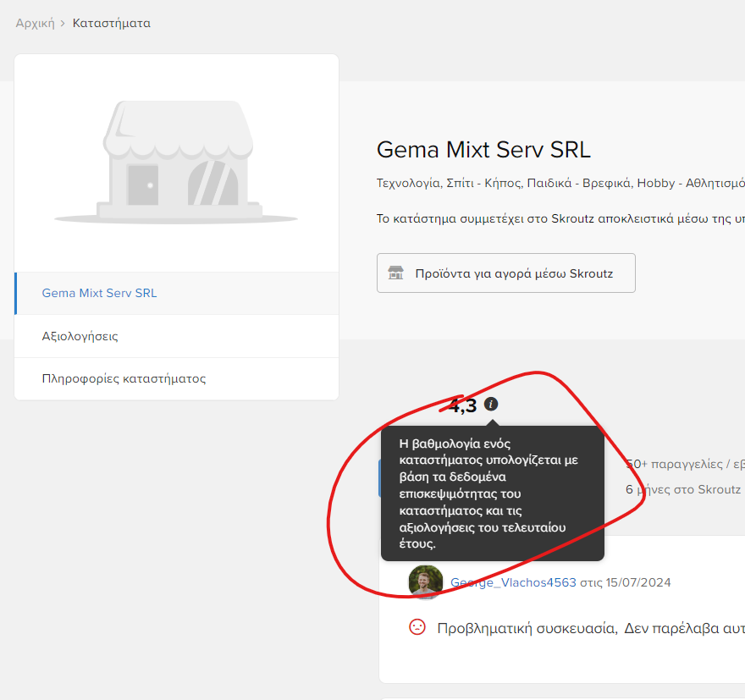Click the review date 15/07/2024
745x700 pixels.
(x=638, y=582)
